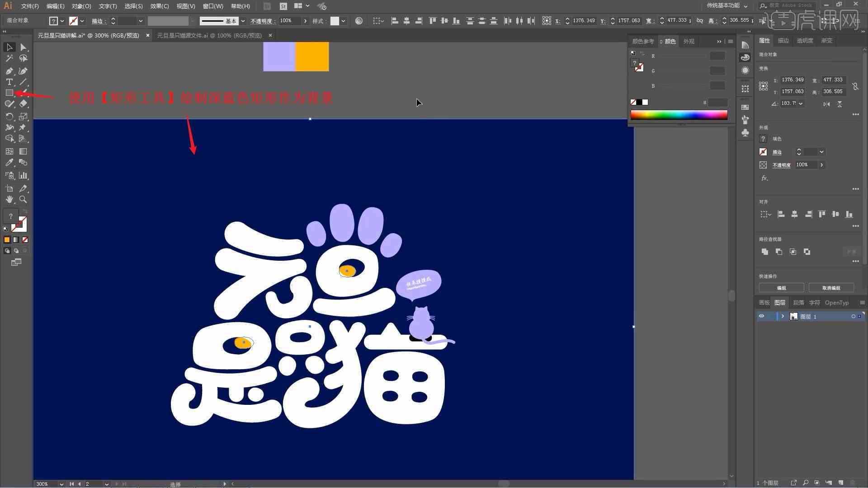The height and width of the screenshot is (488, 868).
Task: Toggle layer visibility for 图层 1
Action: point(761,316)
